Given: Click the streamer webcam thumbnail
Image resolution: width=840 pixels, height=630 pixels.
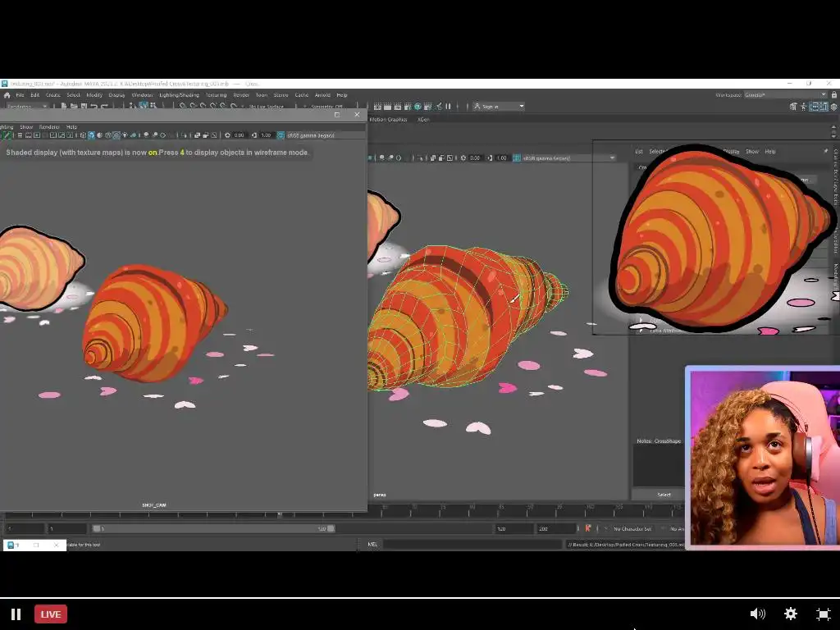Looking at the screenshot, I should (x=763, y=458).
